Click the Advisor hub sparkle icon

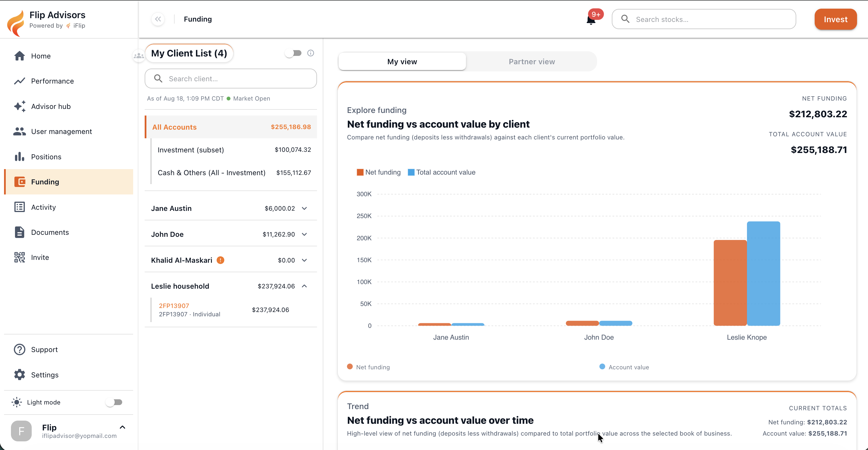tap(20, 106)
